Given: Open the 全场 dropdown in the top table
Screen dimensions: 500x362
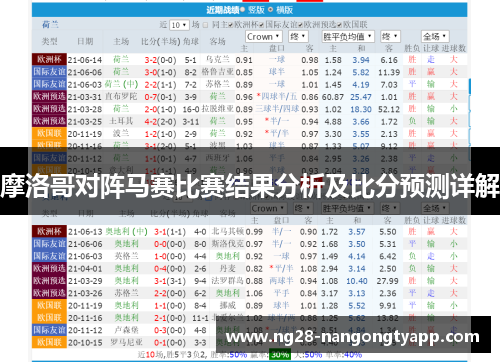Looking at the screenshot, I should click(x=435, y=36).
